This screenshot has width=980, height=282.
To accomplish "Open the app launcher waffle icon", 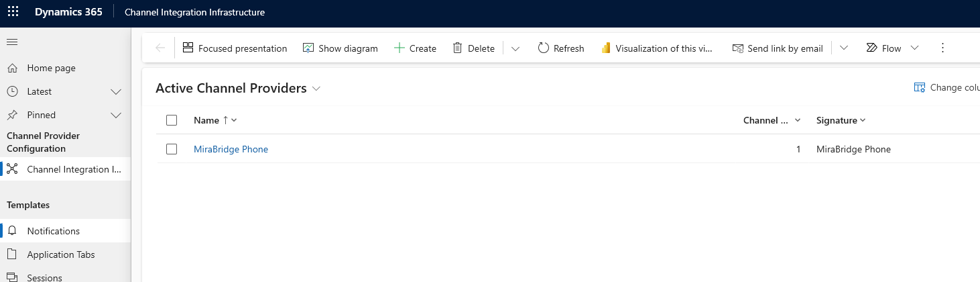I will click(x=13, y=12).
